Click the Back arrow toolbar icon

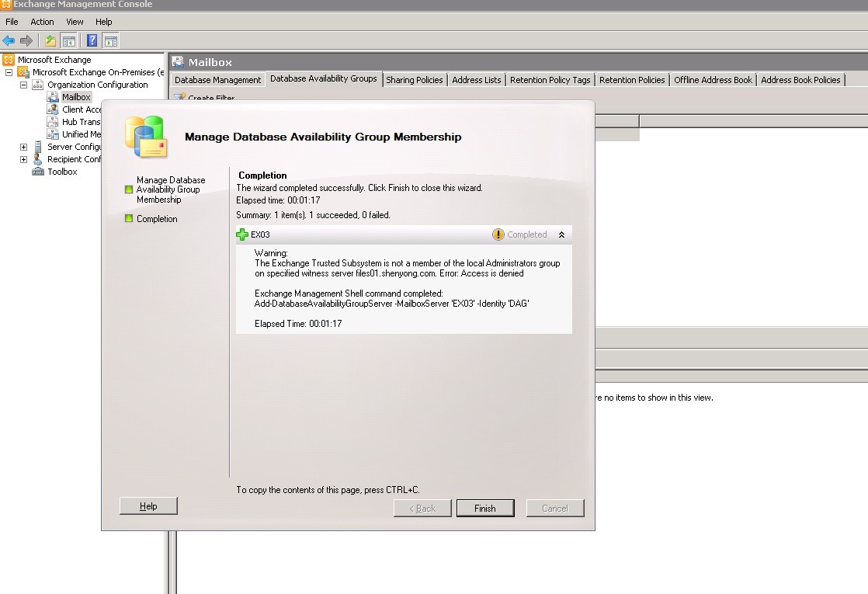point(9,40)
